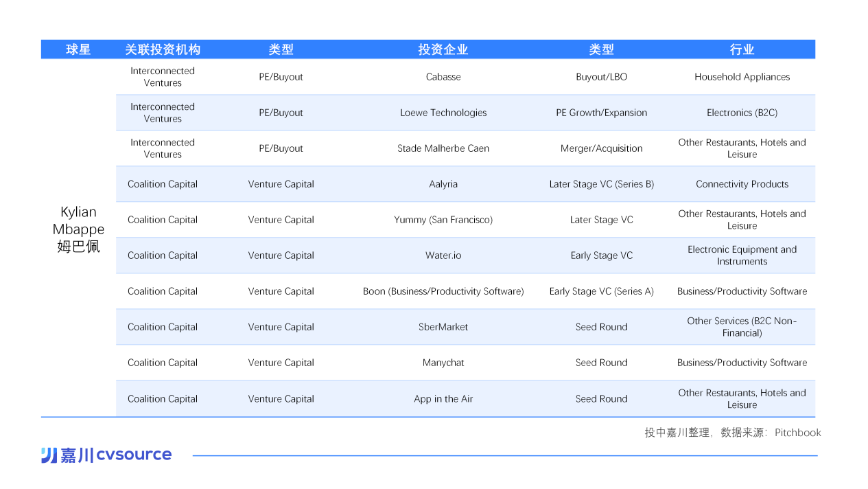Click the industry cell in the Yummy row

(742, 220)
